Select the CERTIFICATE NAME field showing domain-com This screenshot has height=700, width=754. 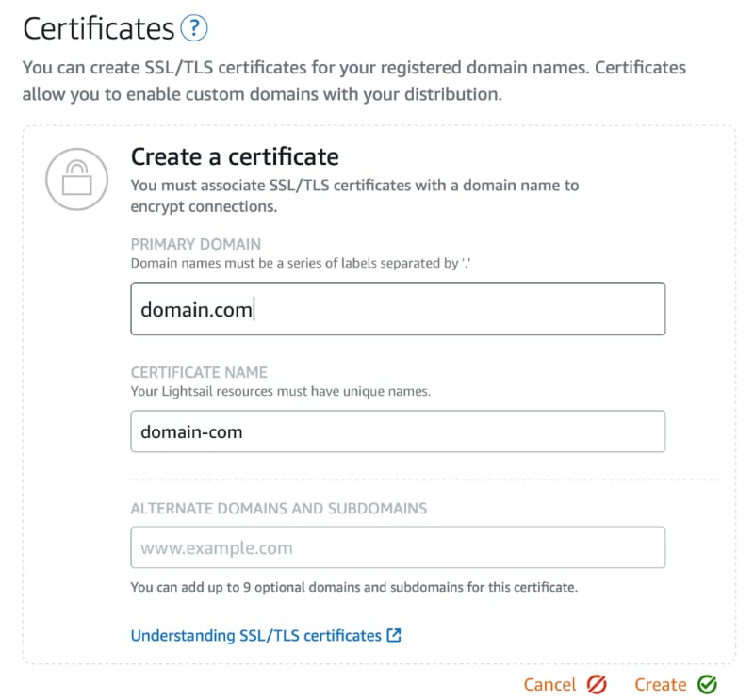coord(398,431)
